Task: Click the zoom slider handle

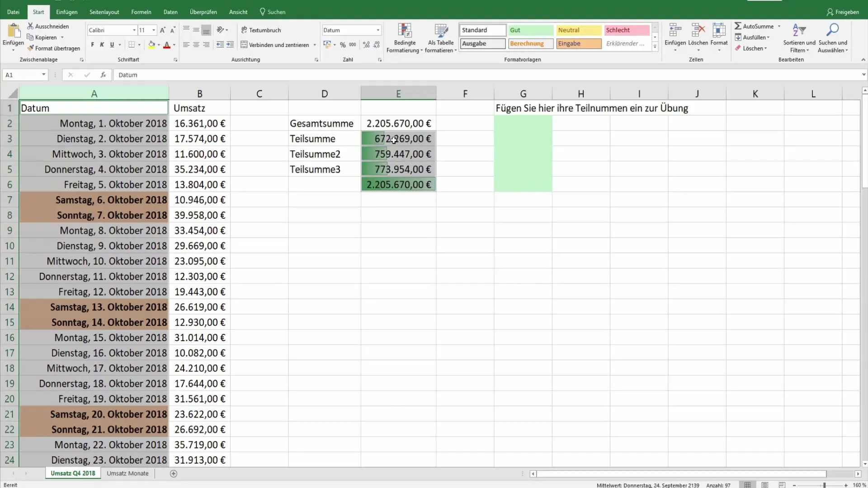Action: [x=824, y=485]
